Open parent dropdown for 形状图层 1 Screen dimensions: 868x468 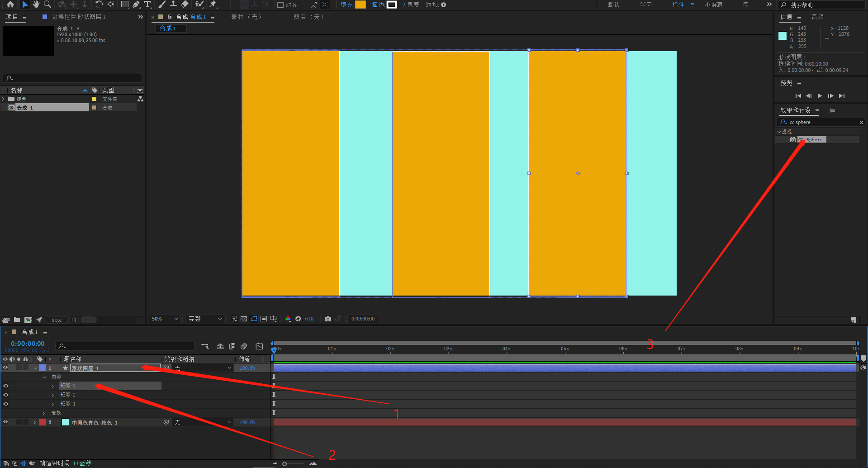tap(203, 368)
